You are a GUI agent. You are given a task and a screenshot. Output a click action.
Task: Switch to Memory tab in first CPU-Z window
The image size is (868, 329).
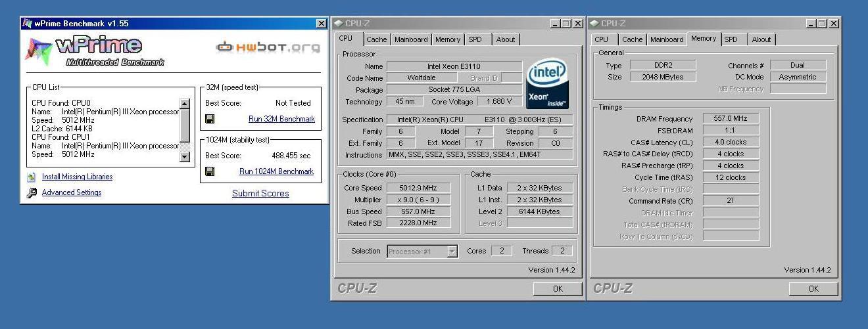coord(448,39)
